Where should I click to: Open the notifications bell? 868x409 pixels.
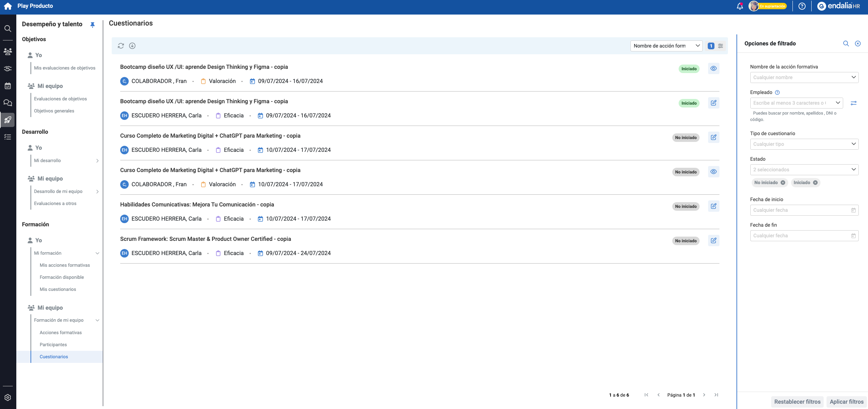tap(740, 6)
